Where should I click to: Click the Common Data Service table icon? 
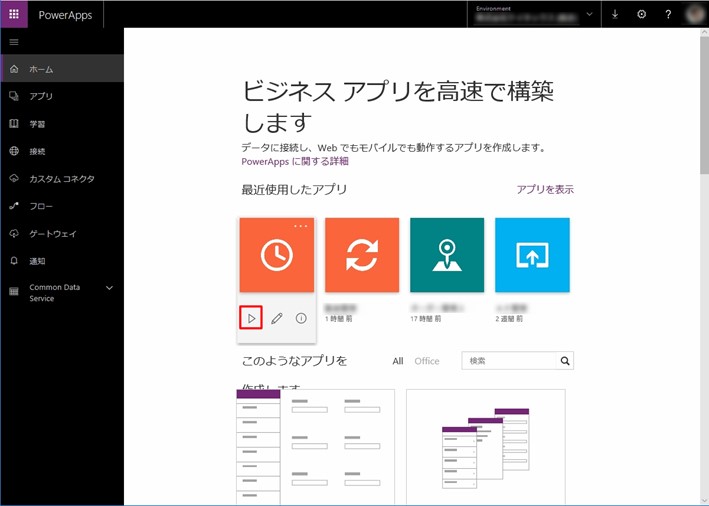point(14,292)
